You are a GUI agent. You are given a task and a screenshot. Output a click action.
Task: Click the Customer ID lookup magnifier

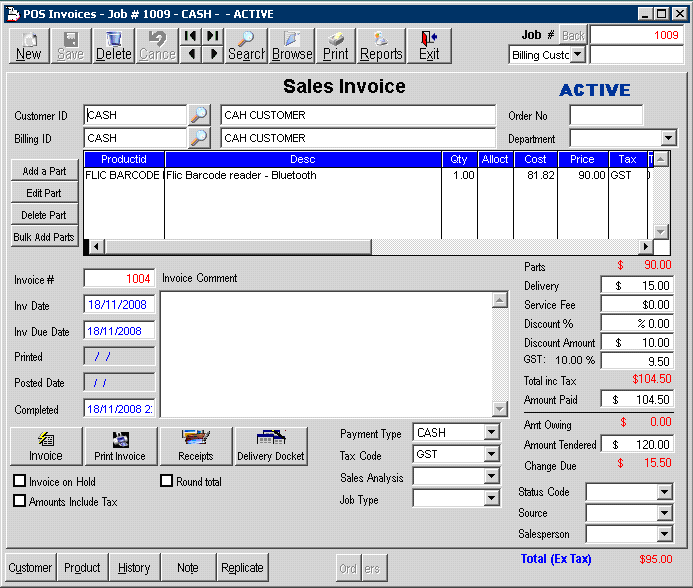tap(200, 115)
